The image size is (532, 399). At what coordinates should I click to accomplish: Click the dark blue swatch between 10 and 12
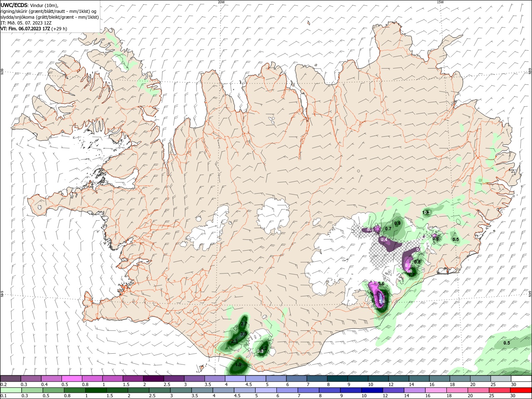point(372,391)
